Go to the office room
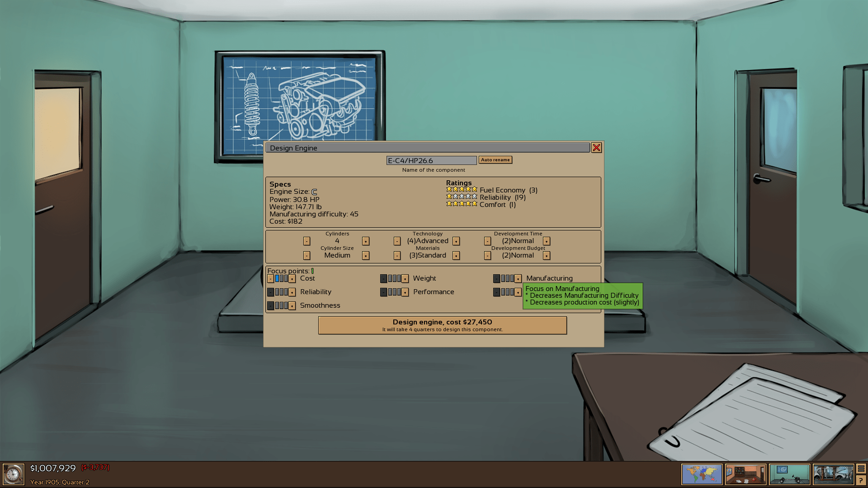The height and width of the screenshot is (488, 868). click(x=745, y=474)
